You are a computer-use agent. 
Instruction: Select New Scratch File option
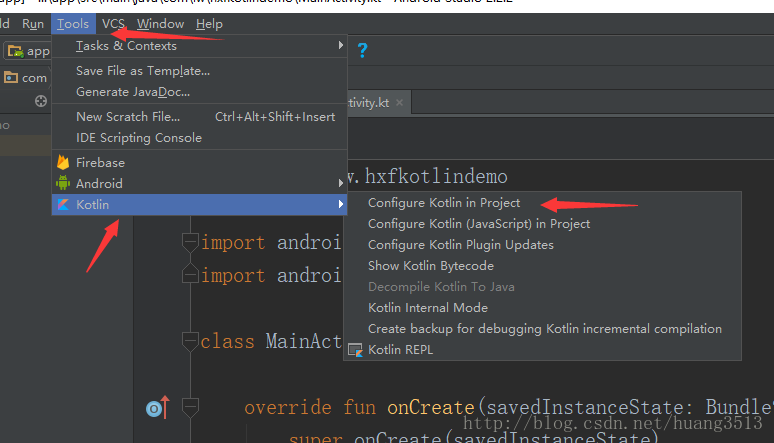[199, 117]
